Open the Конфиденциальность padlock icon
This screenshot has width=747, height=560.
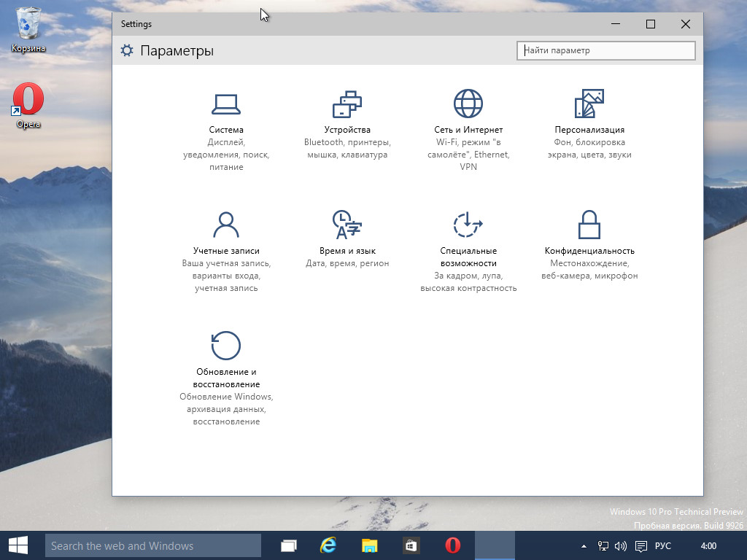pyautogui.click(x=589, y=225)
